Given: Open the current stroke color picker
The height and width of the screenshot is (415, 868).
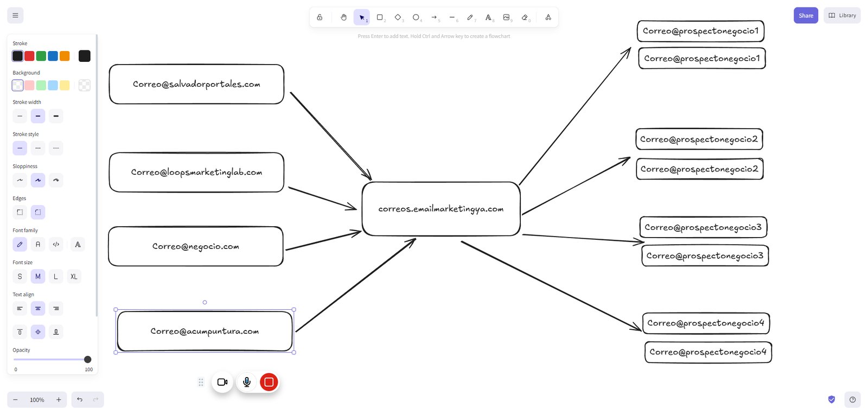Looking at the screenshot, I should (85, 56).
